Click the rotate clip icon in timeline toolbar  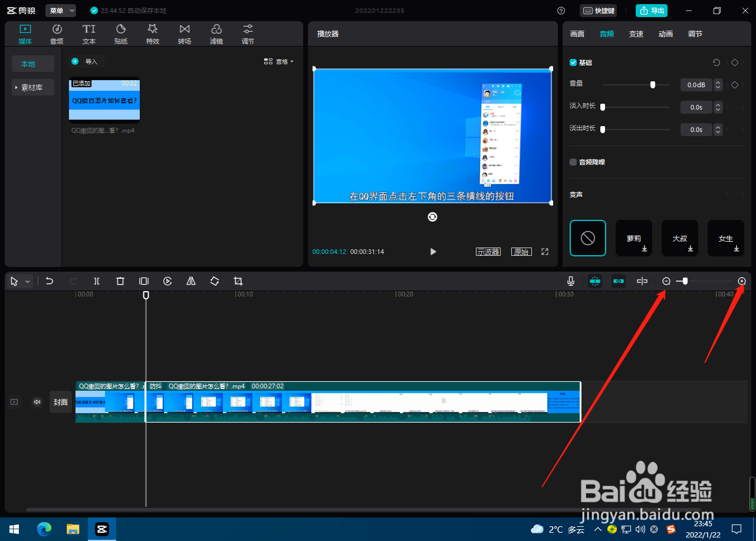coord(215,281)
